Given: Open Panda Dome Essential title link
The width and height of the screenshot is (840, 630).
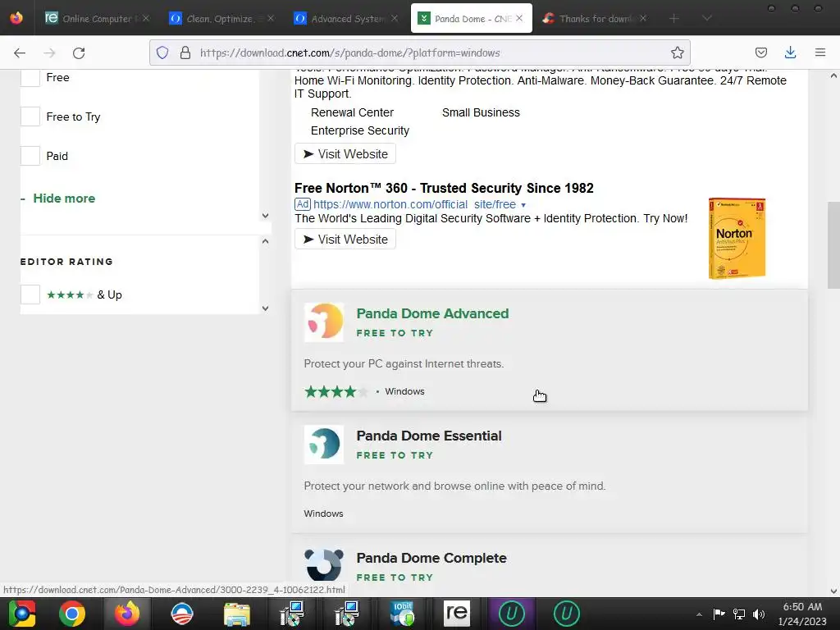Looking at the screenshot, I should (429, 436).
